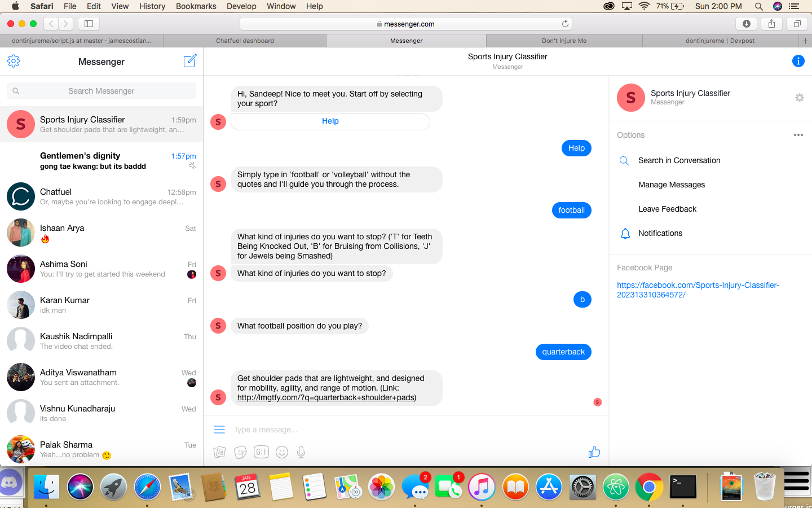Switch to the dontinjureme Devpost tab

(720, 41)
